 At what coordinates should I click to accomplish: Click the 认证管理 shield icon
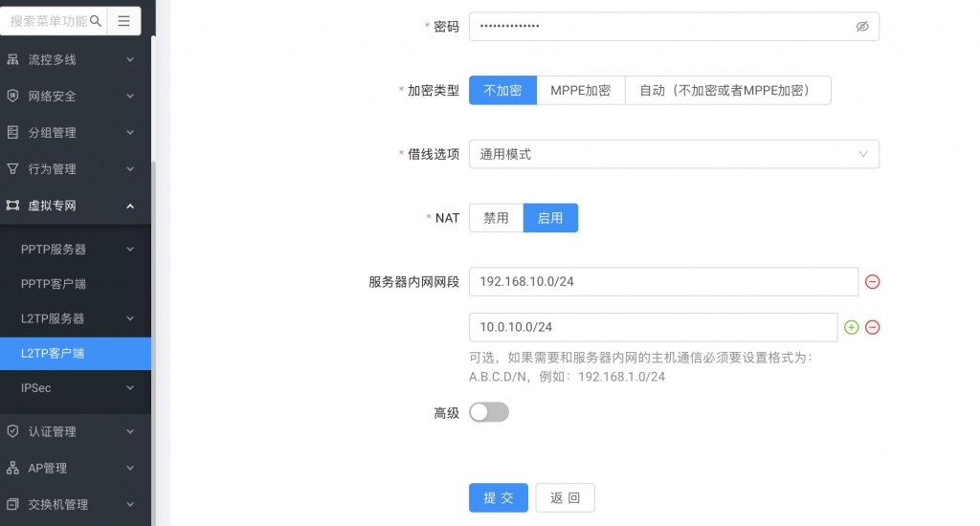click(x=12, y=431)
